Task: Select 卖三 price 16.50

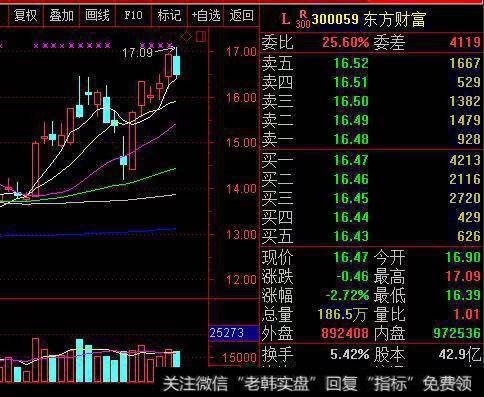Action: coord(351,101)
